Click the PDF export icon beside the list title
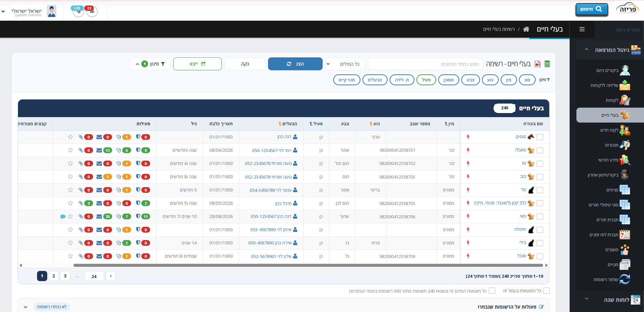 tap(537, 64)
